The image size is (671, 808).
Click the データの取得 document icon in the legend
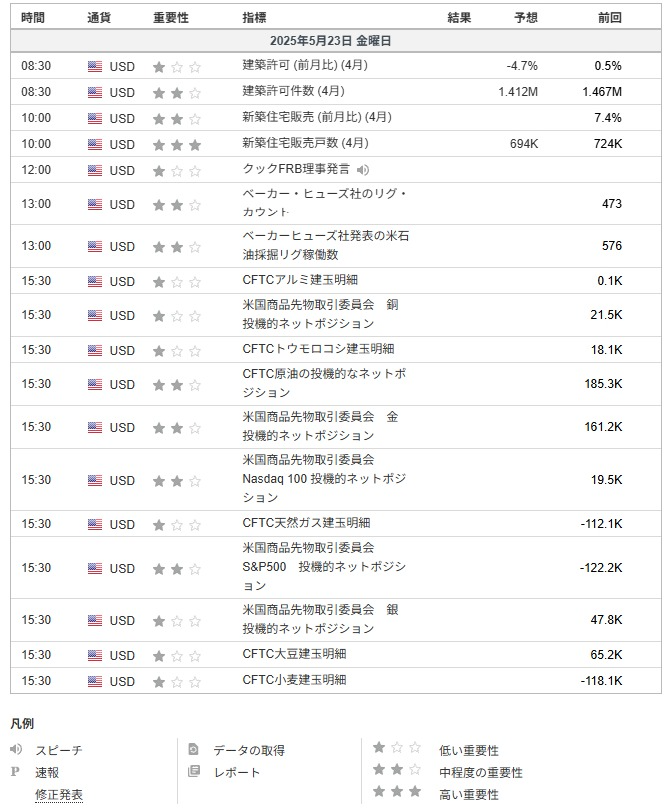(x=194, y=749)
